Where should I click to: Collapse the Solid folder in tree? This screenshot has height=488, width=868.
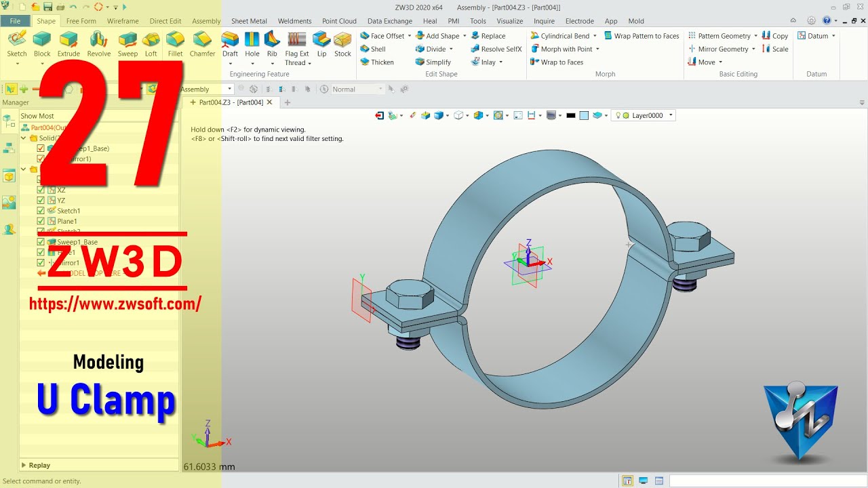click(x=24, y=138)
